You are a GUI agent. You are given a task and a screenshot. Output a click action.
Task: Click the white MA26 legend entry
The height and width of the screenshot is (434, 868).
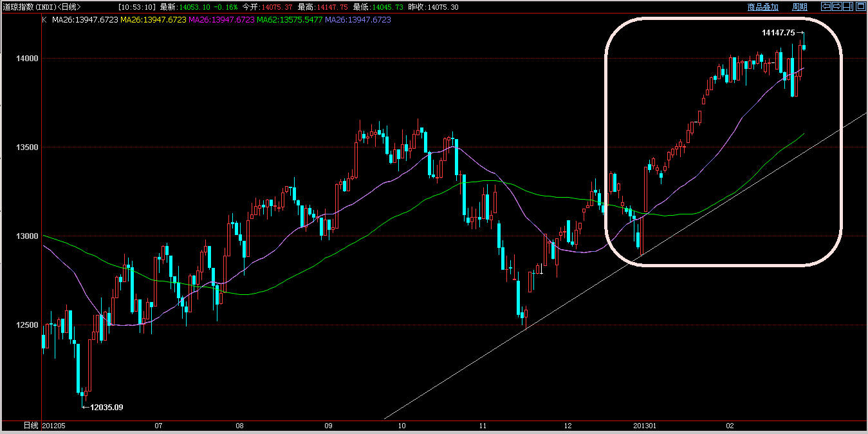(x=84, y=20)
